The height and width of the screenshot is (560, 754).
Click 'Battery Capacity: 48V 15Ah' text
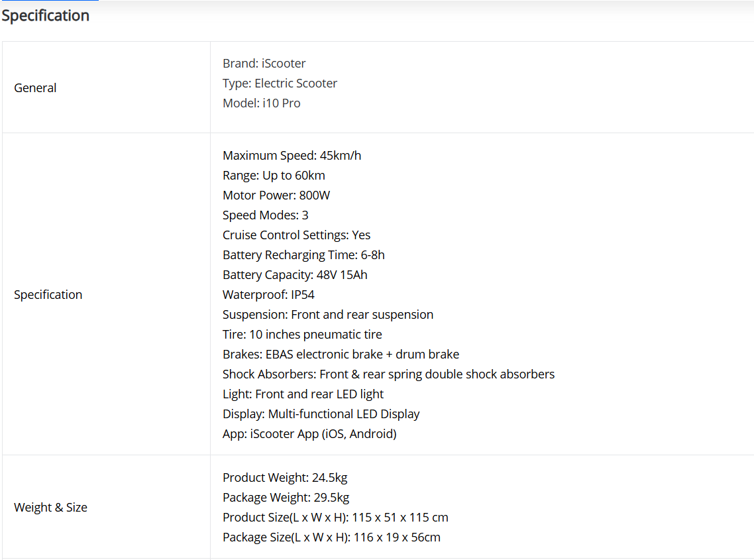click(295, 275)
